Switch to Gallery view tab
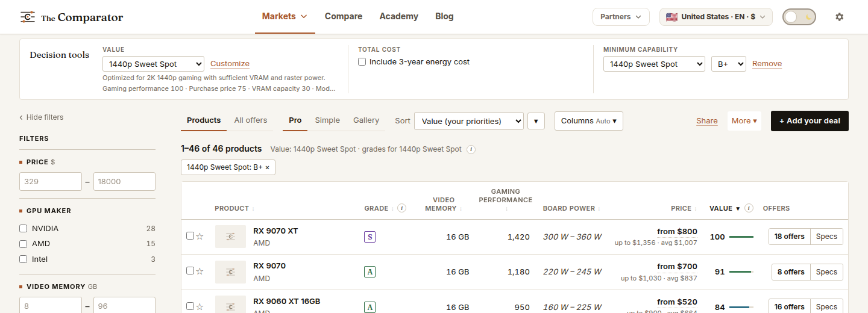Screen dimensions: 868x313 tap(366, 120)
